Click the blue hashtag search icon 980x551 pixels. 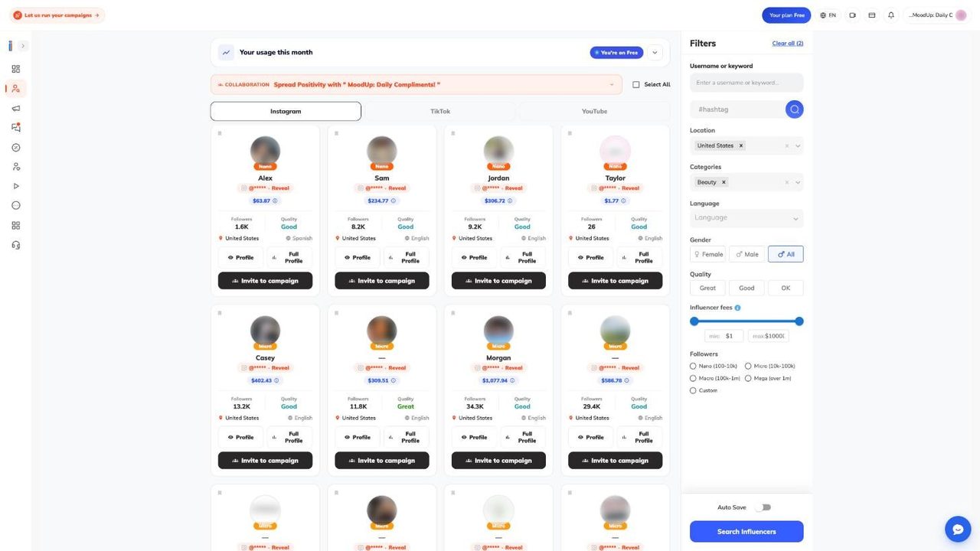pos(794,109)
